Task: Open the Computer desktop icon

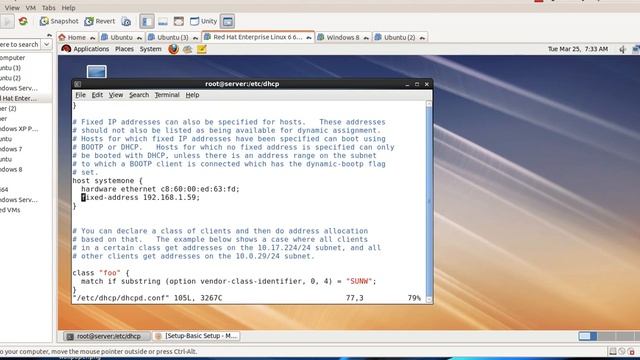Action: 97,71
